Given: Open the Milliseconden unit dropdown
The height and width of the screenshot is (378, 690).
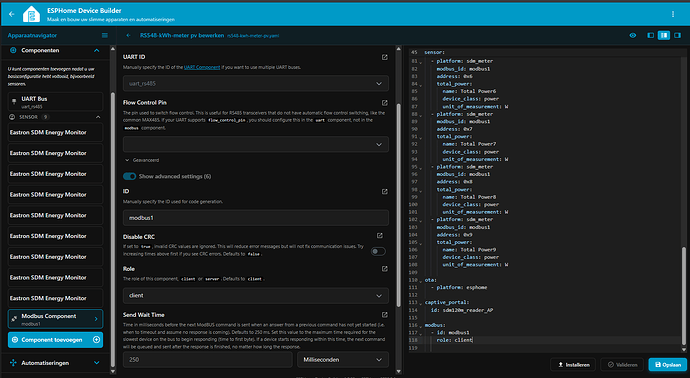Looking at the screenshot, I should (x=343, y=360).
